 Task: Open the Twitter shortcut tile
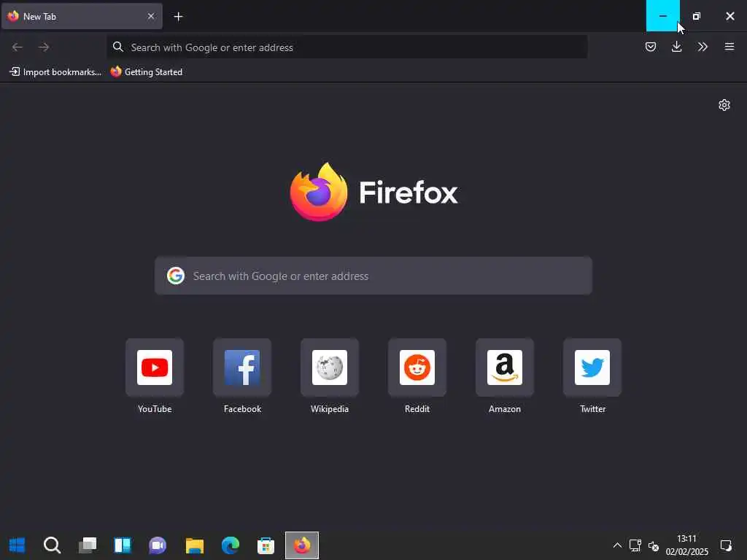pyautogui.click(x=592, y=367)
